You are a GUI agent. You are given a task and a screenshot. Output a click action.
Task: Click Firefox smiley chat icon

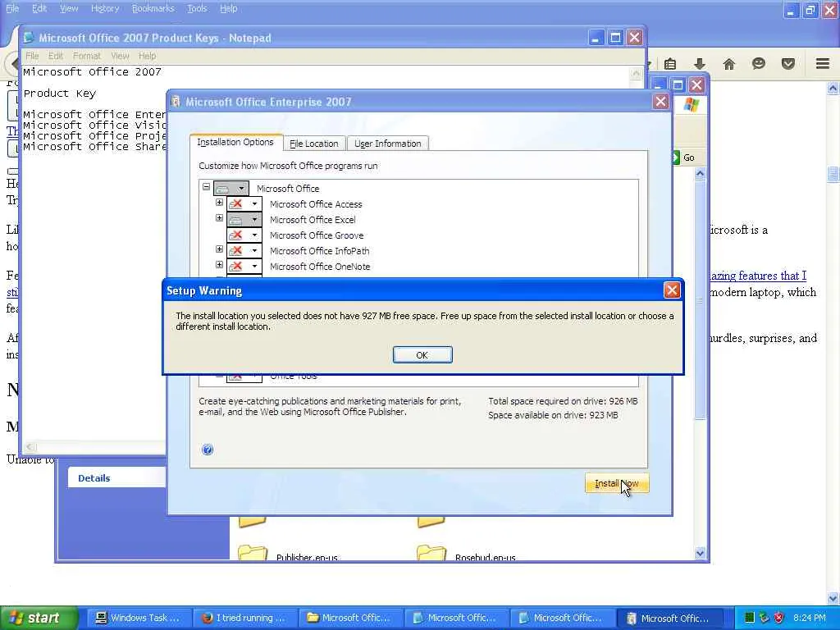[758, 64]
